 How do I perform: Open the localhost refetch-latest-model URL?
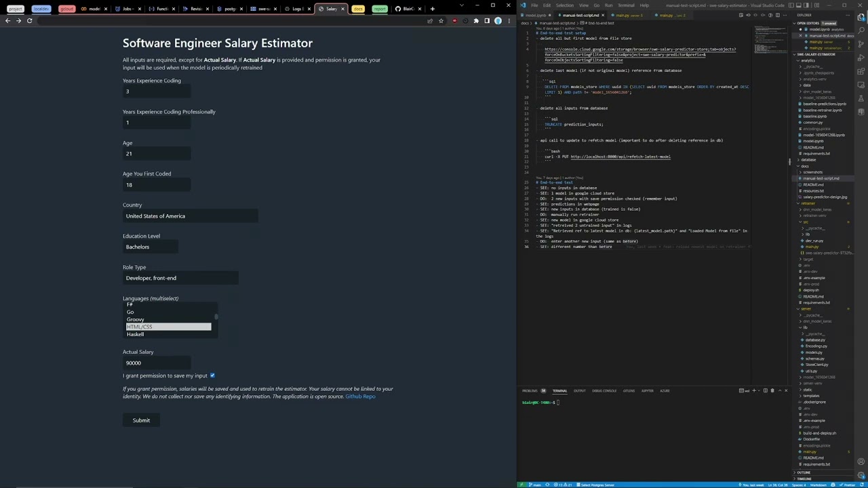coord(620,157)
